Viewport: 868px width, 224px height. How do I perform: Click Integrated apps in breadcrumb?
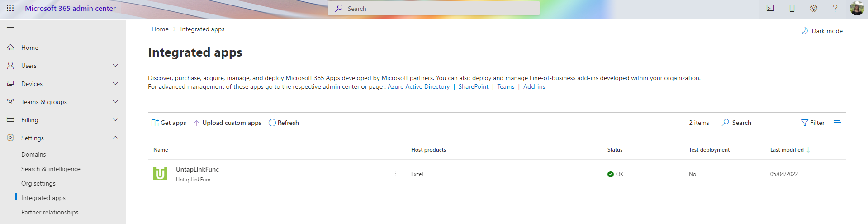[202, 29]
